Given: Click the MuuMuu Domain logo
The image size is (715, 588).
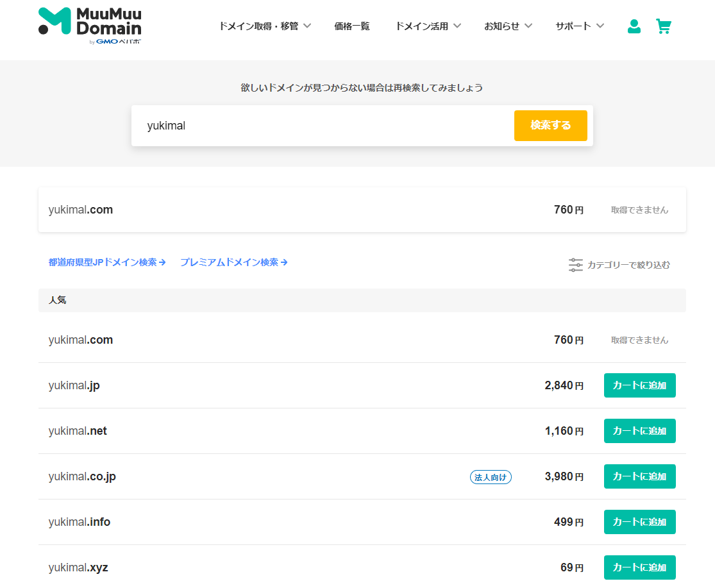Looking at the screenshot, I should [x=90, y=26].
